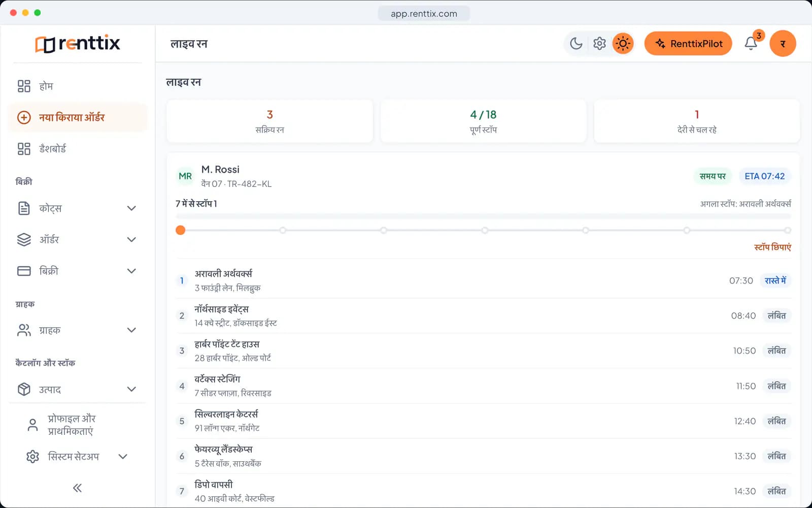Viewport: 812px width, 508px height.
Task: Open the notifications bell
Action: (751, 44)
